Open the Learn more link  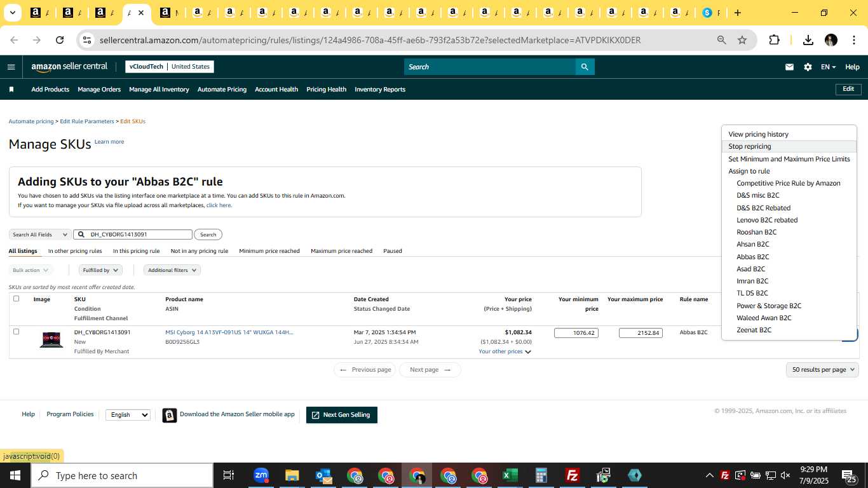[109, 142]
